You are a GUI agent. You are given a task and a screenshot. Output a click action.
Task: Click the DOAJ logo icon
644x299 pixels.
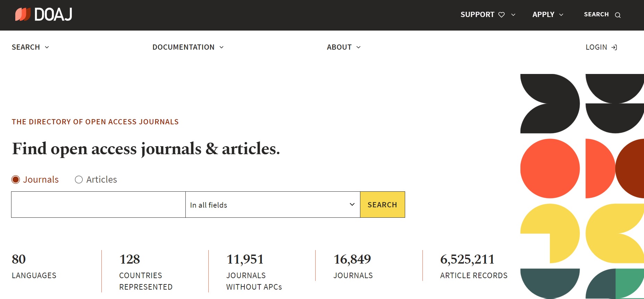(23, 14)
